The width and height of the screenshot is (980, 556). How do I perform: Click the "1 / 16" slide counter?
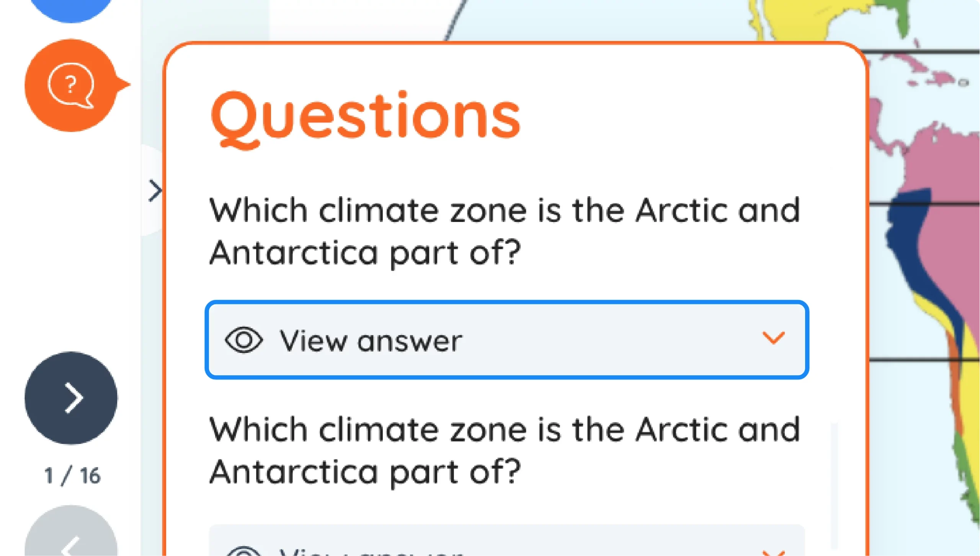(72, 476)
